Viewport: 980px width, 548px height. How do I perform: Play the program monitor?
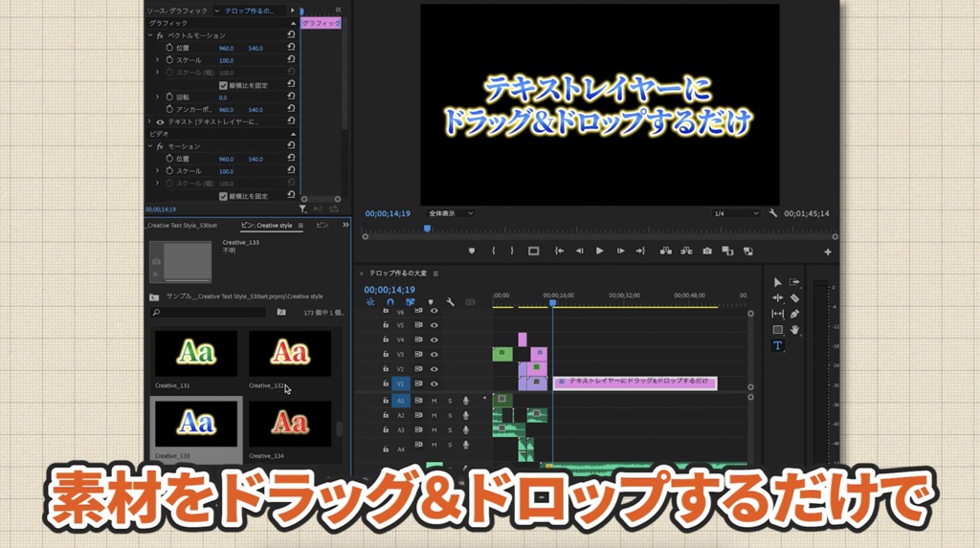(599, 252)
